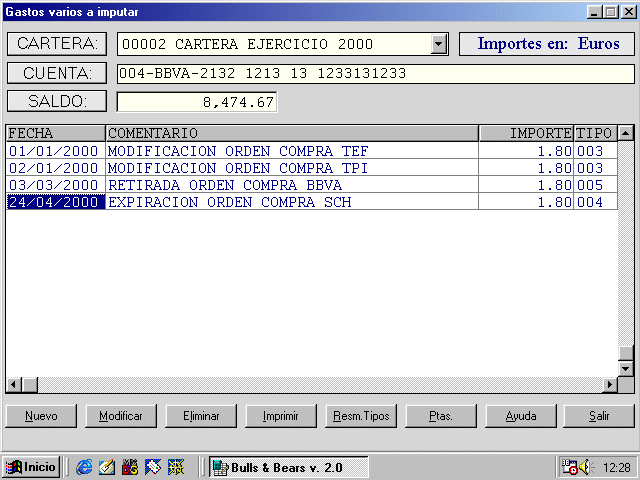Click the tipo 003 in the TPI row
This screenshot has width=640, height=480.
tap(596, 168)
